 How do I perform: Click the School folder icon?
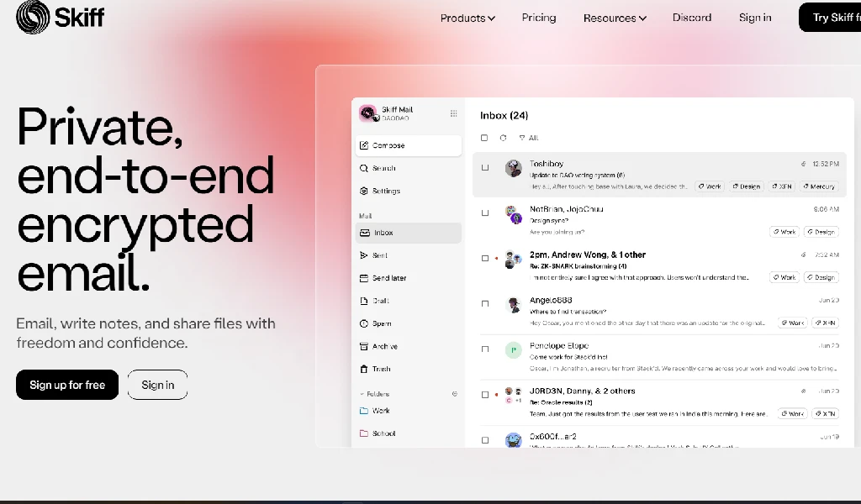point(363,433)
